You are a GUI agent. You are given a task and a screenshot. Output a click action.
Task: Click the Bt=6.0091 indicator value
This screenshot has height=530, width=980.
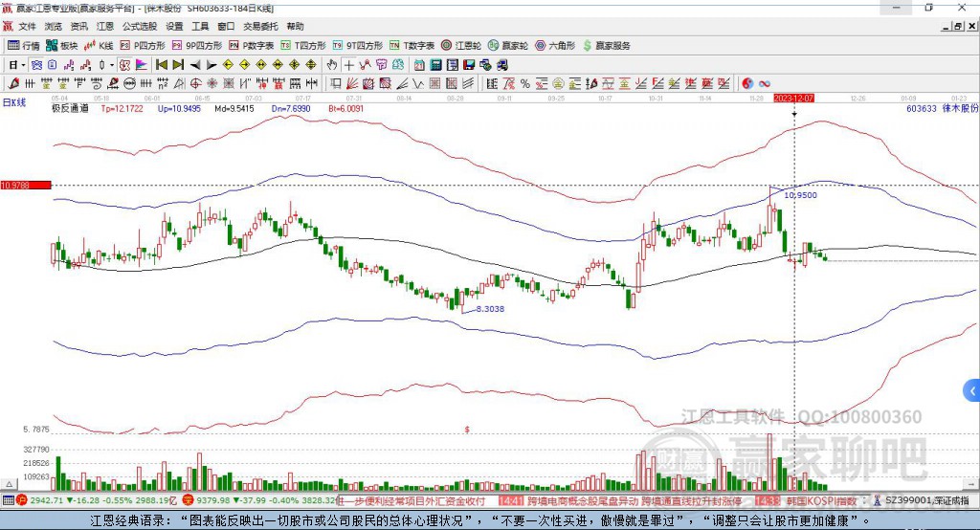(x=345, y=109)
